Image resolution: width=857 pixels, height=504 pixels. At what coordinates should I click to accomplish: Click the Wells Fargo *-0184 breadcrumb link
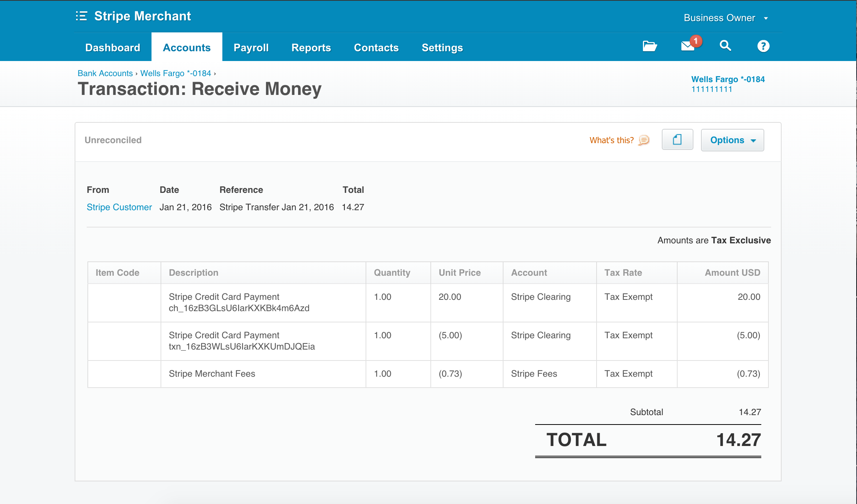(x=176, y=73)
